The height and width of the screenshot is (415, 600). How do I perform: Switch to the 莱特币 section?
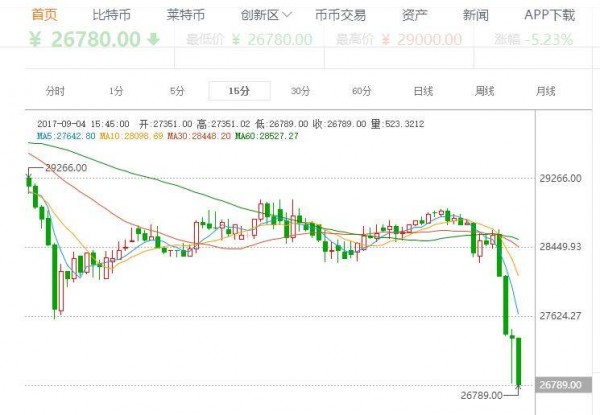point(186,15)
